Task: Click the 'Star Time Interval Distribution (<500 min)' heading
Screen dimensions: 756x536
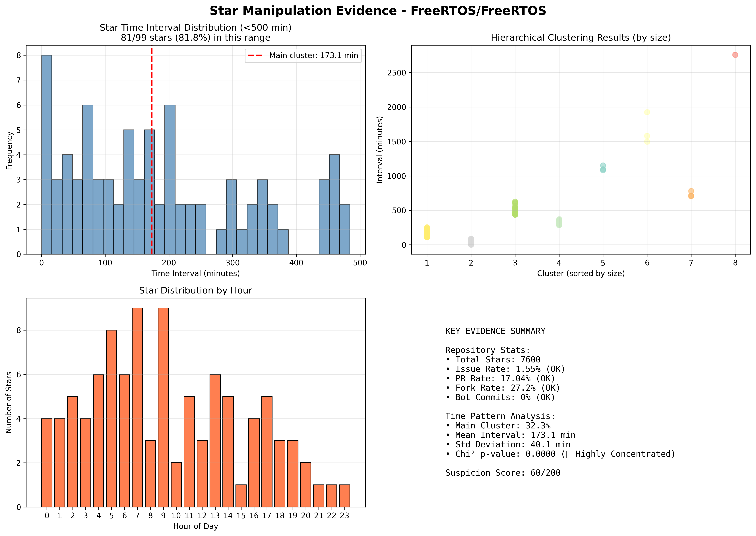Action: [196, 28]
